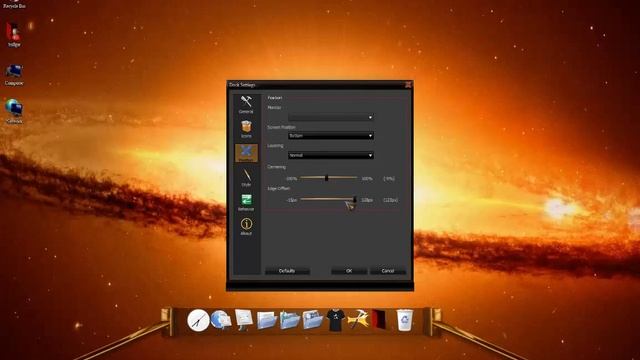Click the Defaults button
Image resolution: width=640 pixels, height=360 pixels.
(287, 271)
